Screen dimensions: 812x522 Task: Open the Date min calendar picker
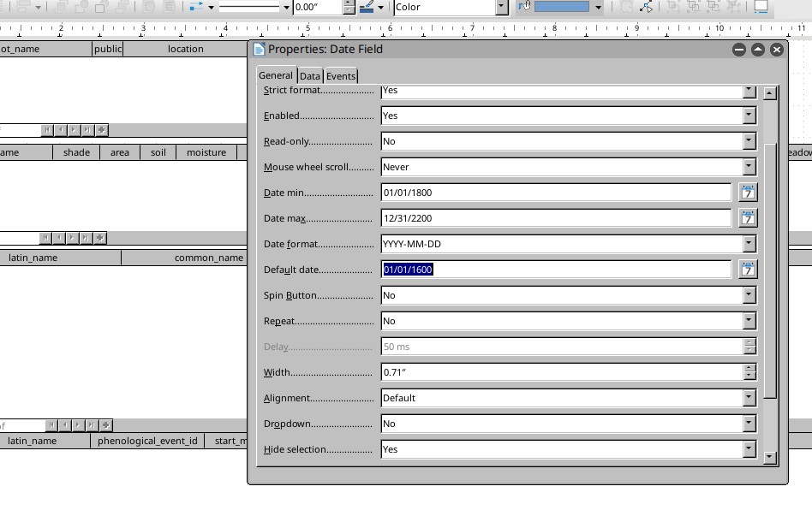(x=747, y=193)
